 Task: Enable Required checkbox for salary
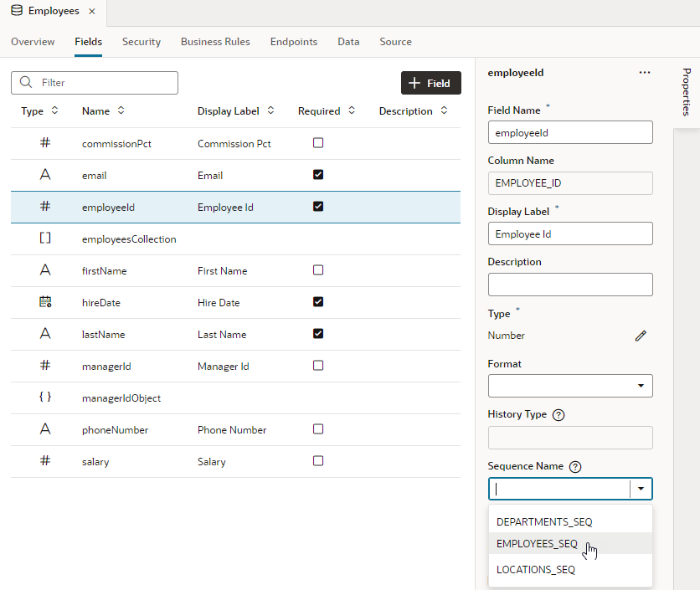pyautogui.click(x=318, y=460)
